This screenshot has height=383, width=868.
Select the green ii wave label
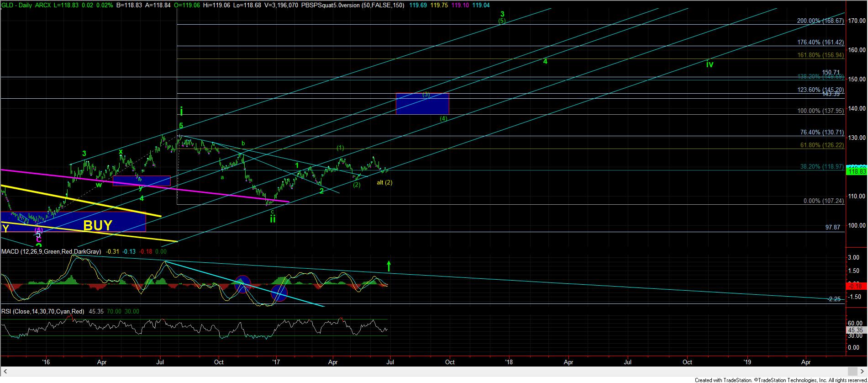(273, 219)
